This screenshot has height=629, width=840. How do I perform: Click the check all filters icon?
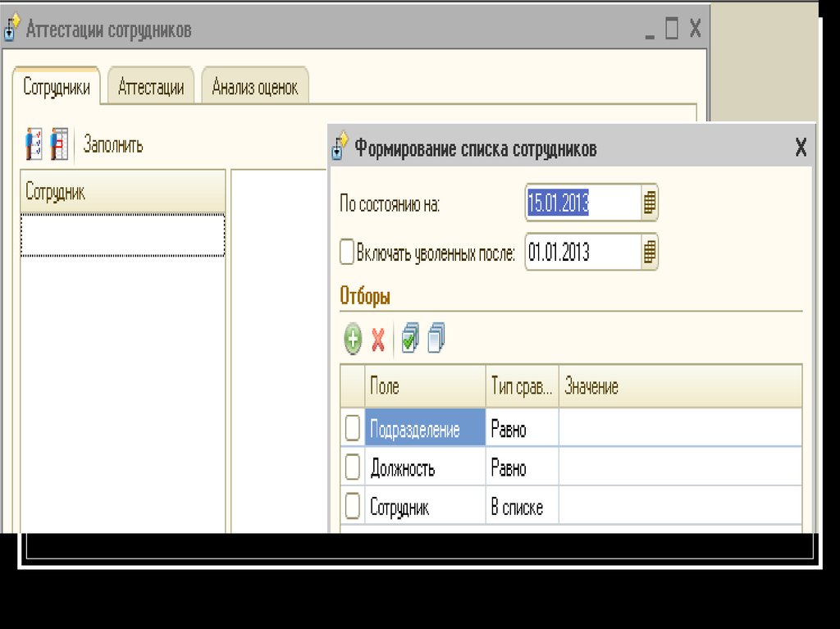coord(410,338)
